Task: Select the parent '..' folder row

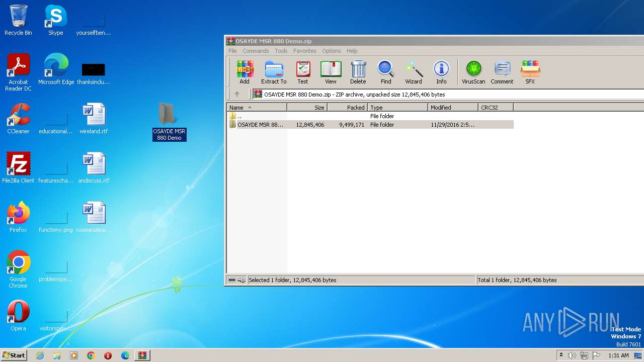Action: point(370,116)
